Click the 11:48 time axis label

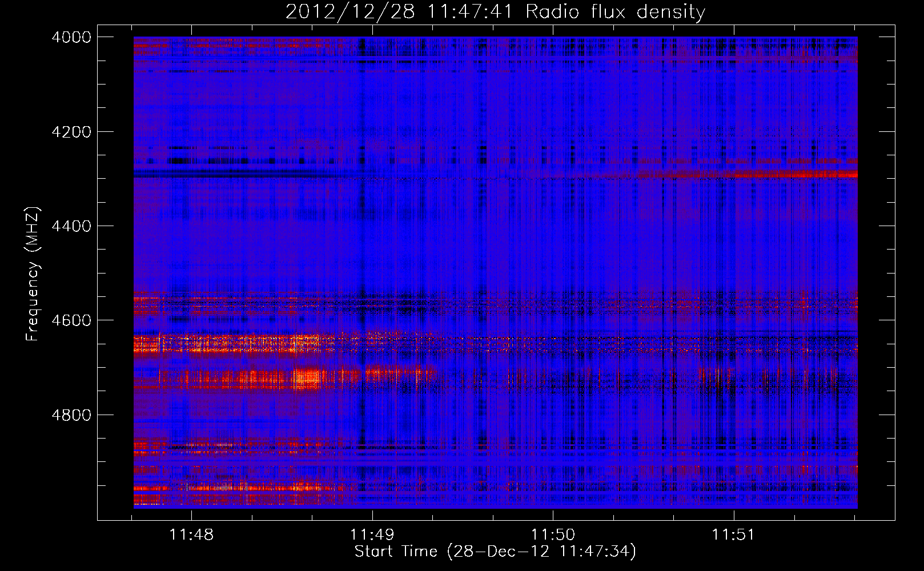(x=192, y=535)
